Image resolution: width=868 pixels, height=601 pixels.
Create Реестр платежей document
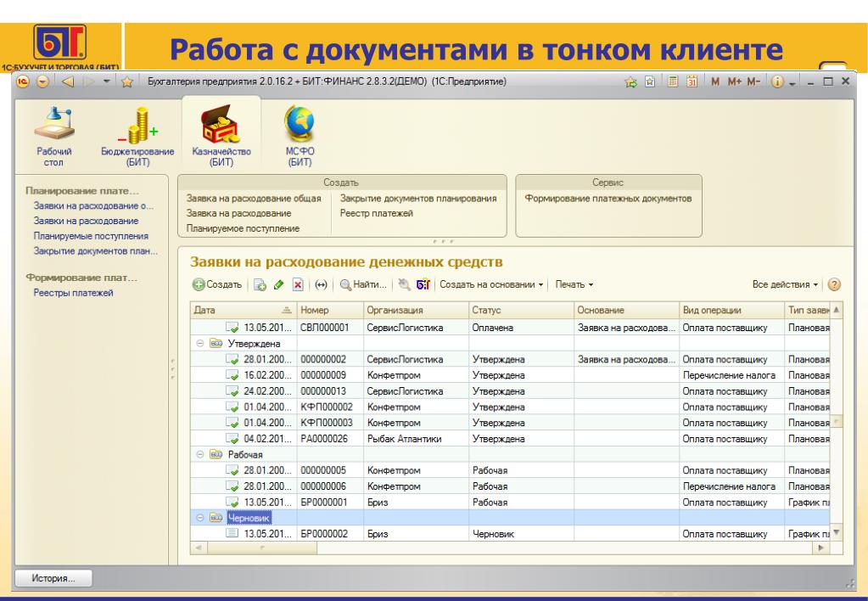click(377, 213)
